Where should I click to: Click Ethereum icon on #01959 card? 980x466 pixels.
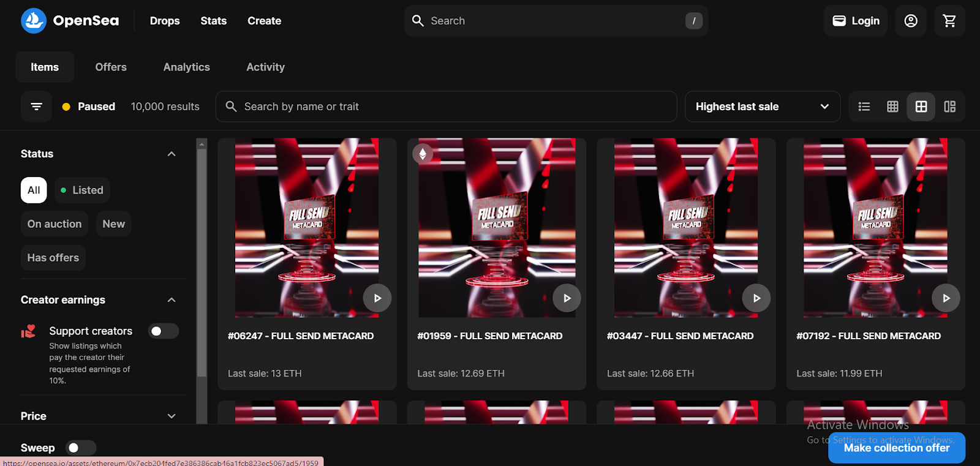coord(423,154)
